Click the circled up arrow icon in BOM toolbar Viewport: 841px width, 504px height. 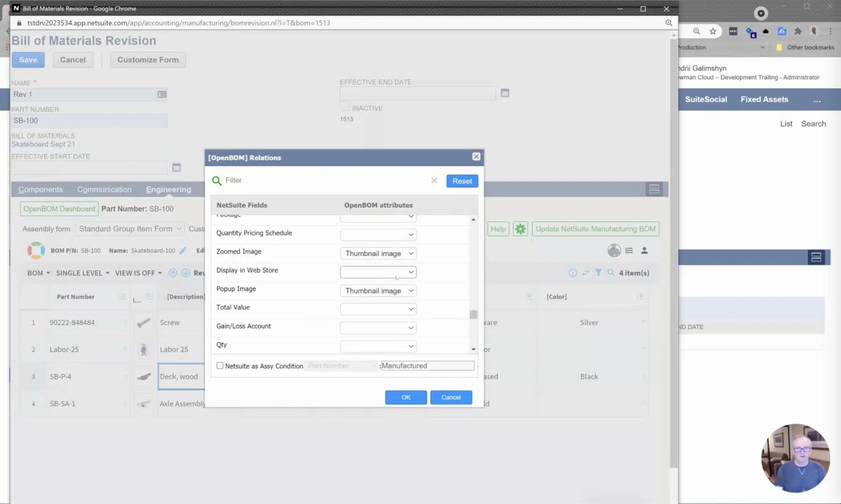click(x=172, y=273)
